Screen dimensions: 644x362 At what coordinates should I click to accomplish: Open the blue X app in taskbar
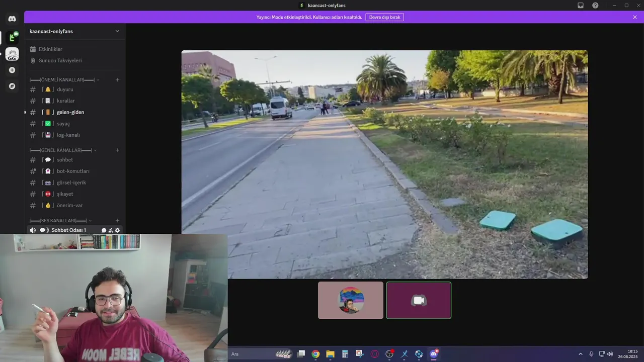(x=404, y=354)
